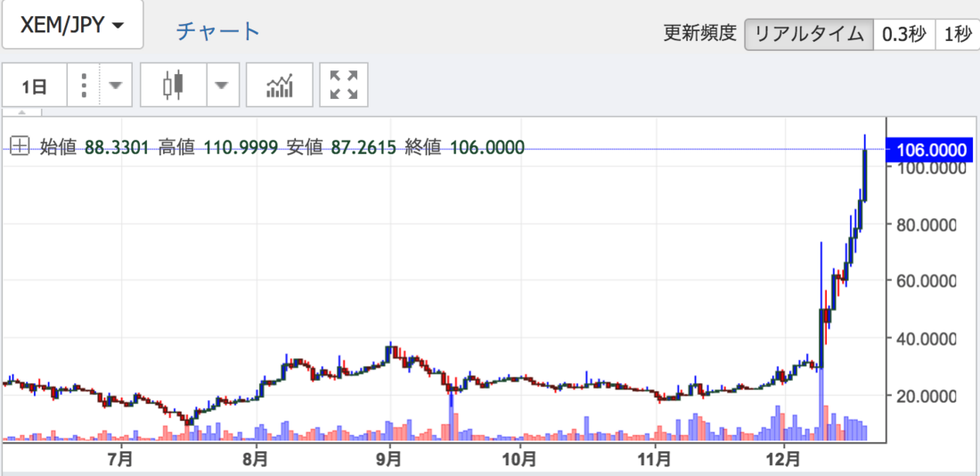Click the 40.0000 price axis label

click(927, 339)
